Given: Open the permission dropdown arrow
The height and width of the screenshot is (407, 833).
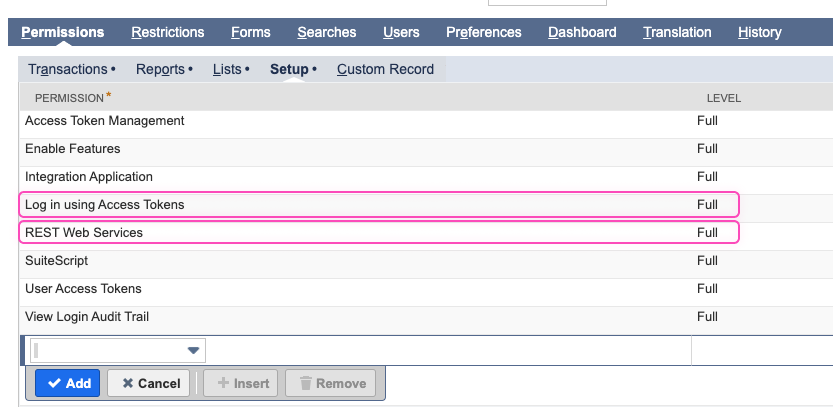Looking at the screenshot, I should pyautogui.click(x=193, y=350).
